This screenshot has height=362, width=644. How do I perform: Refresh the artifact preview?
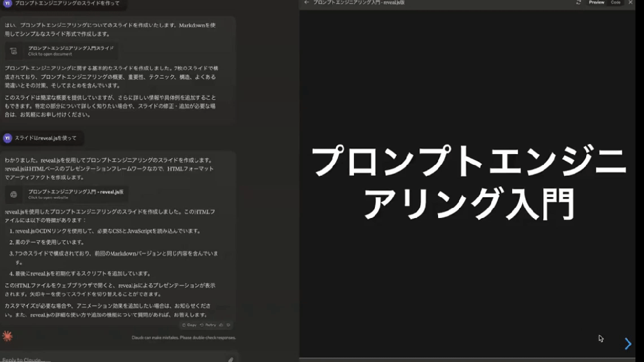(578, 2)
